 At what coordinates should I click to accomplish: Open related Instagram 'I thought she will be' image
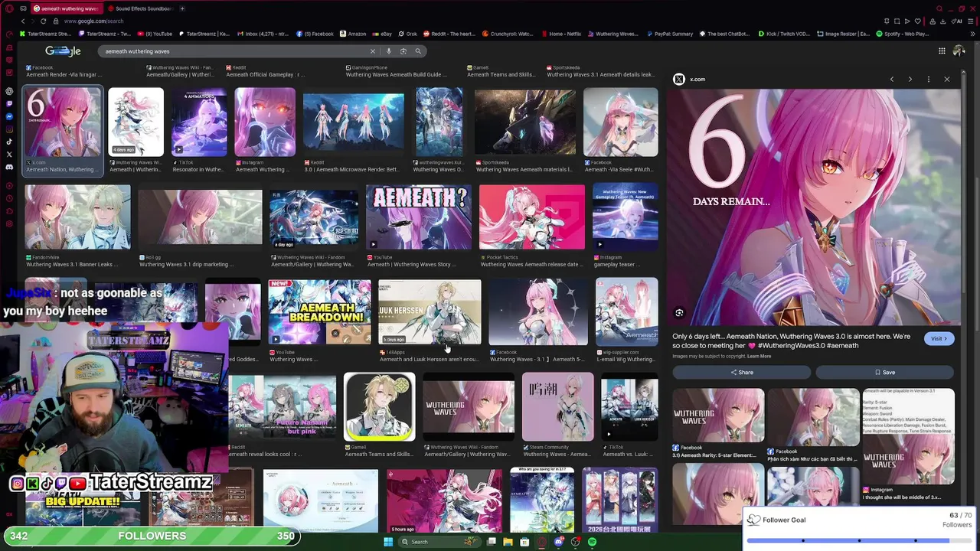[x=909, y=436]
